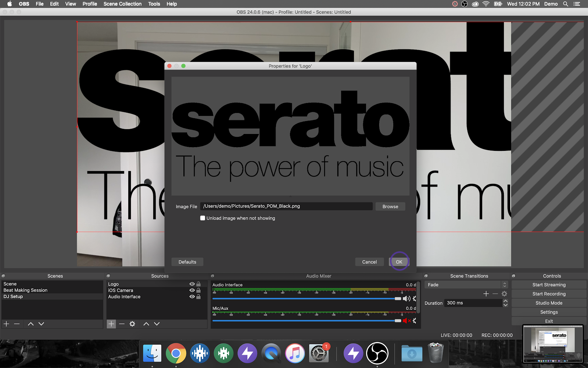588x368 pixels.
Task: Move the selected scene up
Action: (x=31, y=324)
